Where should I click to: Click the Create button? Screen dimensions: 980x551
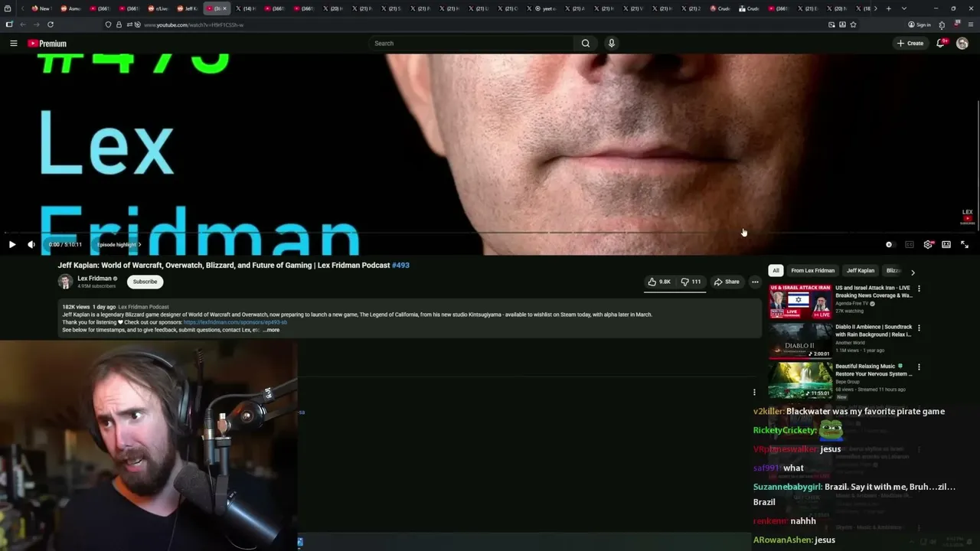[910, 44]
